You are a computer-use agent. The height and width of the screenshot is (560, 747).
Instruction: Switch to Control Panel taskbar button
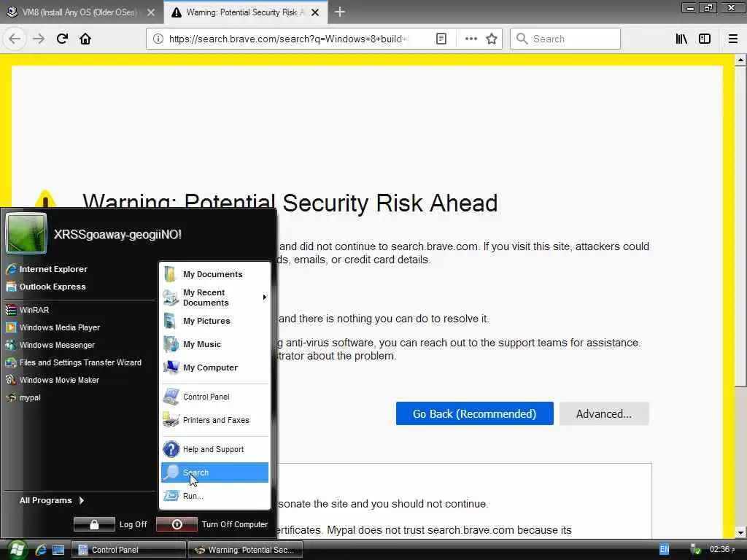128,550
